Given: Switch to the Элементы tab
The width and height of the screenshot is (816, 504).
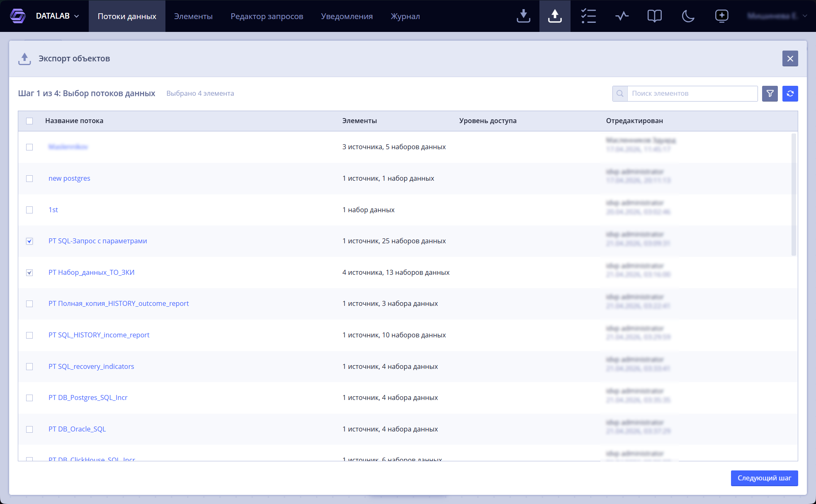Looking at the screenshot, I should [x=193, y=16].
